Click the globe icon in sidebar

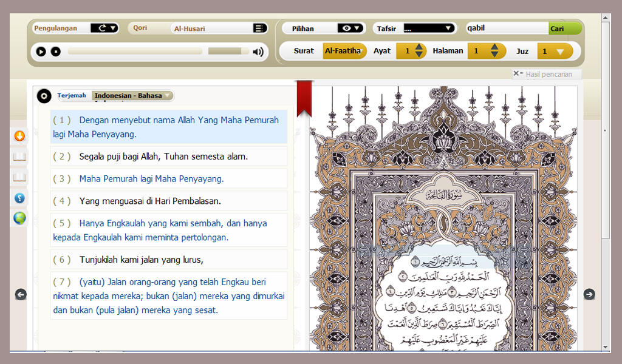[x=19, y=218]
